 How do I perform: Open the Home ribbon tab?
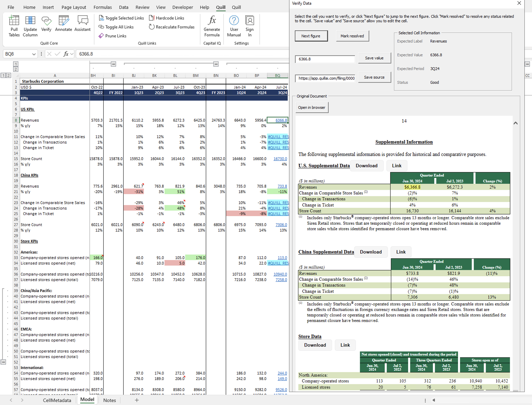point(29,7)
